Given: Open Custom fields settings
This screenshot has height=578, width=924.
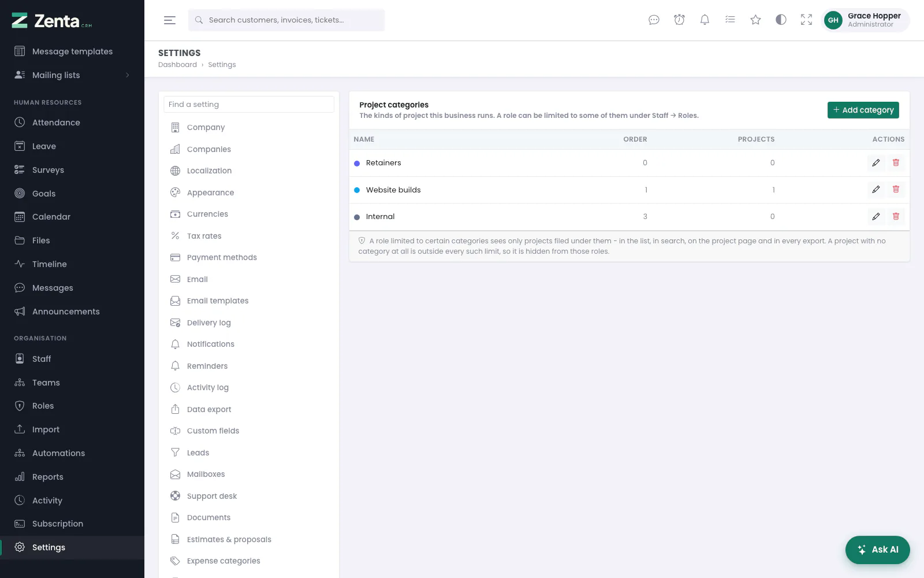Looking at the screenshot, I should click(249, 431).
